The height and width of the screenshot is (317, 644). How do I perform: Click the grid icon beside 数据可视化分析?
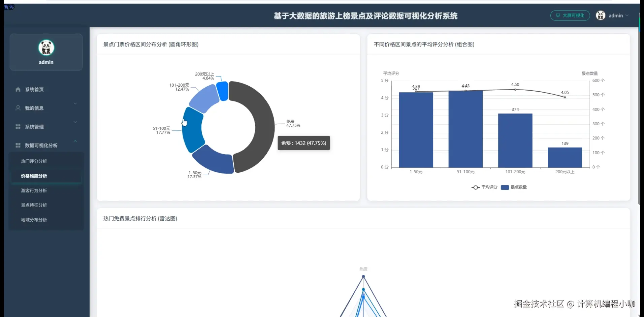click(18, 145)
